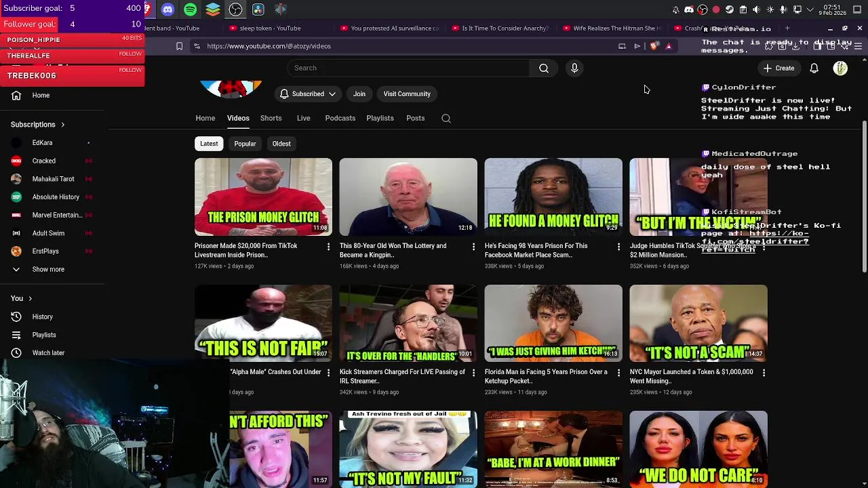Expand the You section chevron
868x488 pixels.
tap(30, 299)
